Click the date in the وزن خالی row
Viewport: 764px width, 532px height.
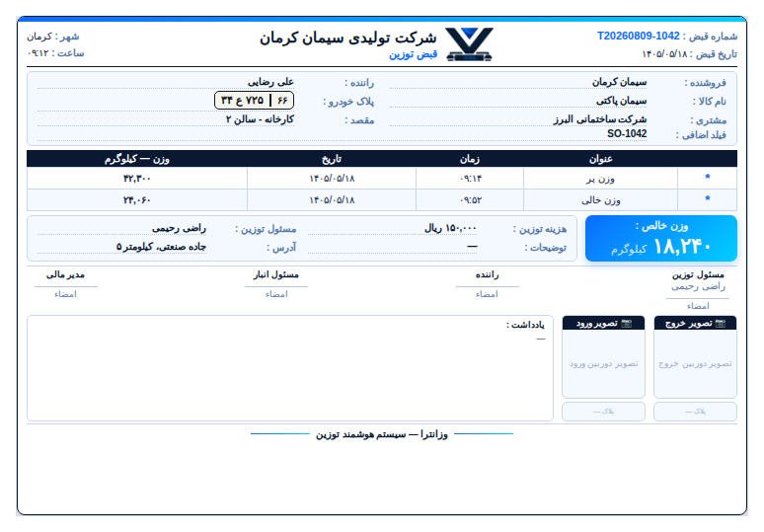(332, 200)
